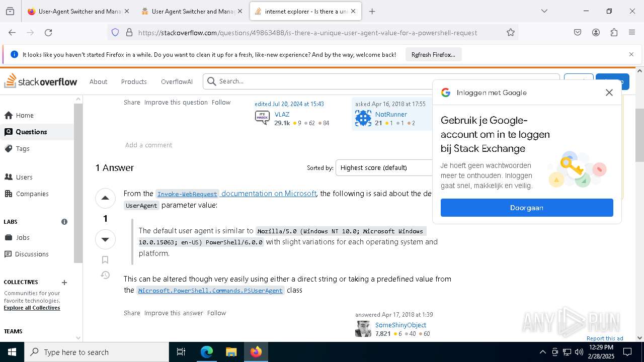
Task: Open the Windows Start menu
Action: pyautogui.click(x=12, y=352)
